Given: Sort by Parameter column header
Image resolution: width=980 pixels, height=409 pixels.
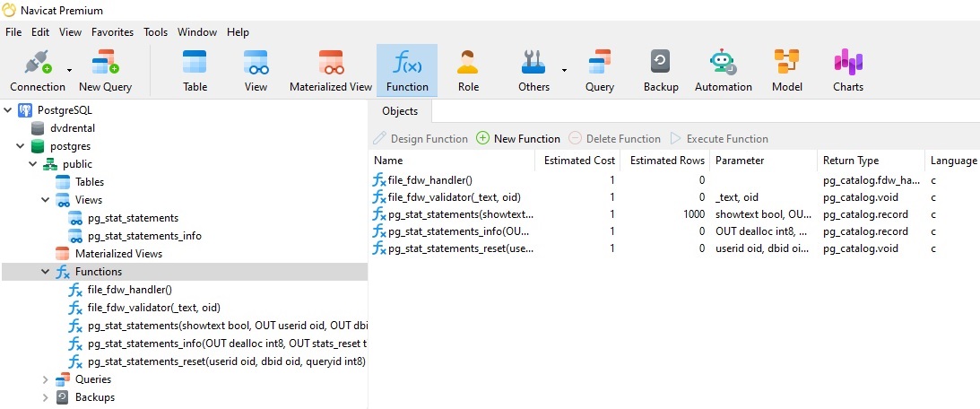Looking at the screenshot, I should (764, 161).
